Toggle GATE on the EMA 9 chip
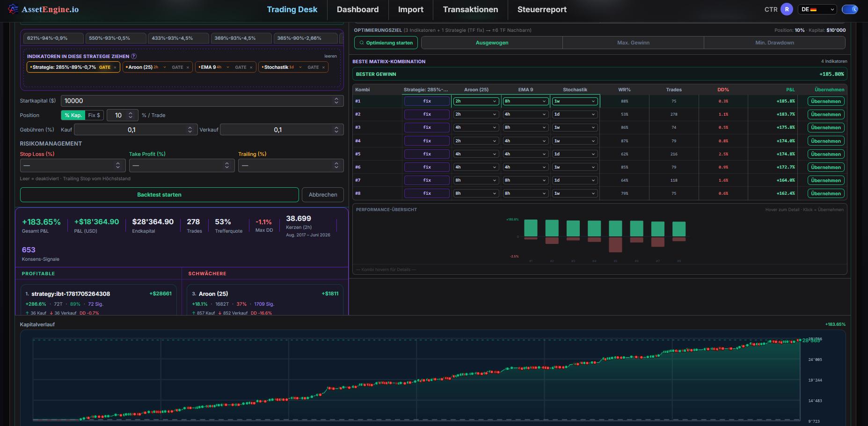This screenshot has width=868, height=426. (241, 67)
